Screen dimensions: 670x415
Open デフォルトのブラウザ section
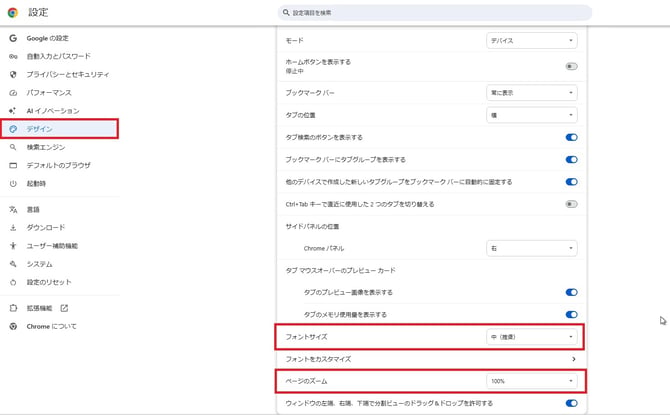pyautogui.click(x=59, y=165)
